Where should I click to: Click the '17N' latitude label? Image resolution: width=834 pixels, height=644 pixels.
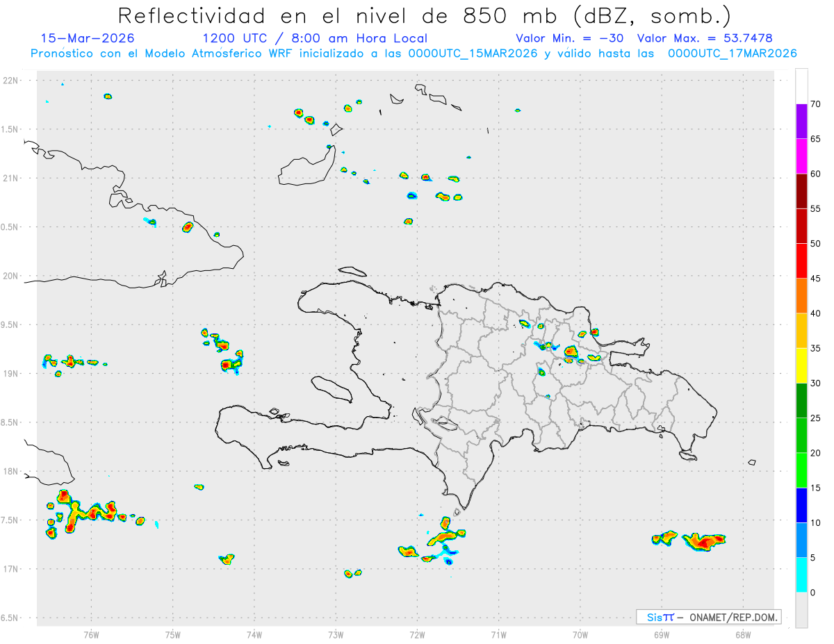click(12, 569)
